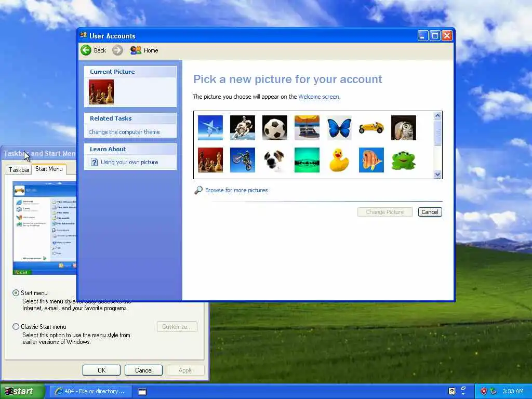Maximize the User Accounts window

click(x=435, y=36)
